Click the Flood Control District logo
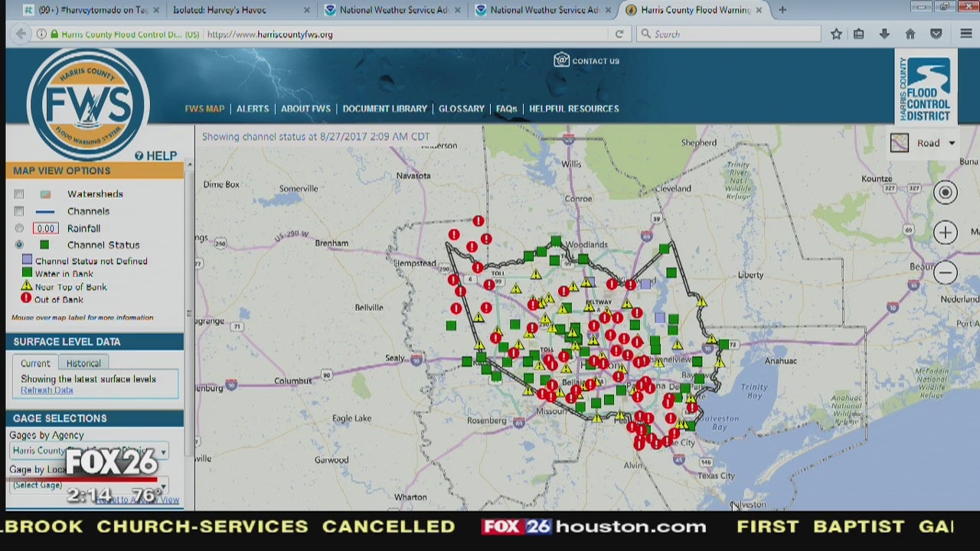This screenshot has width=980, height=551. click(925, 88)
